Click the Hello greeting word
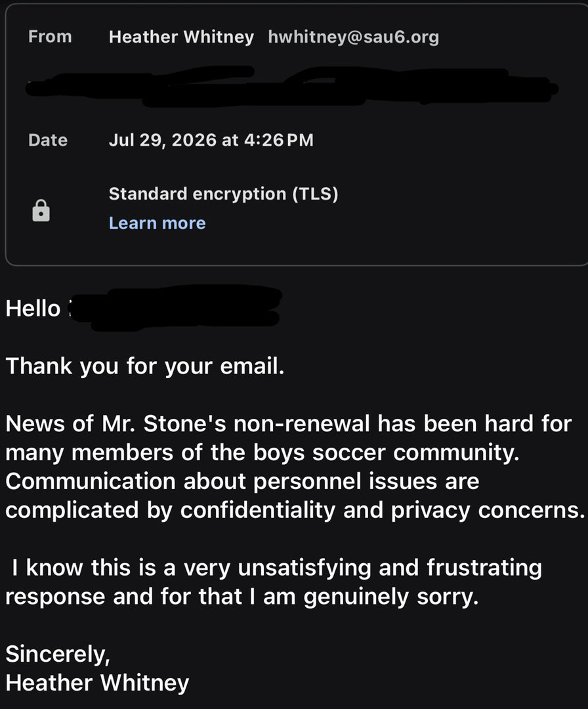The width and height of the screenshot is (588, 709). click(x=33, y=309)
